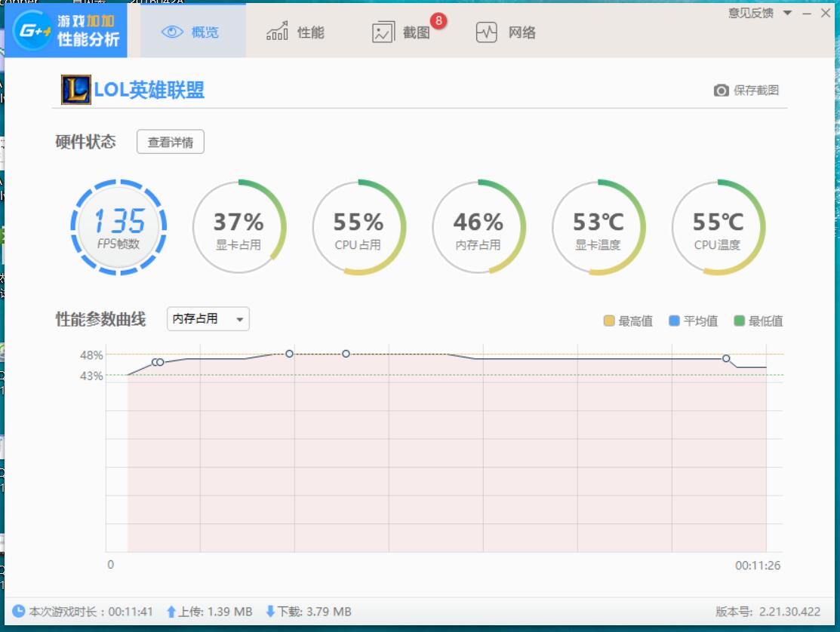This screenshot has width=840, height=632.
Task: Click the pulse monitor icon beside 网络
Action: (x=487, y=32)
